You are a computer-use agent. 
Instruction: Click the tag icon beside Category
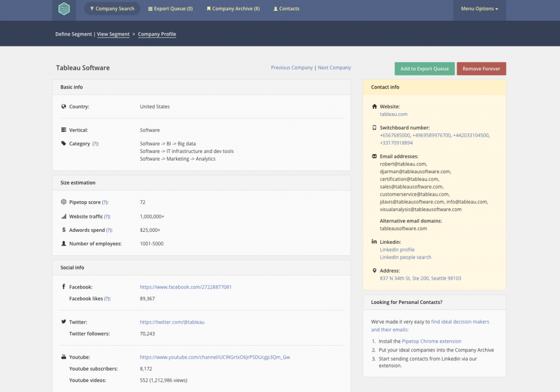(63, 144)
